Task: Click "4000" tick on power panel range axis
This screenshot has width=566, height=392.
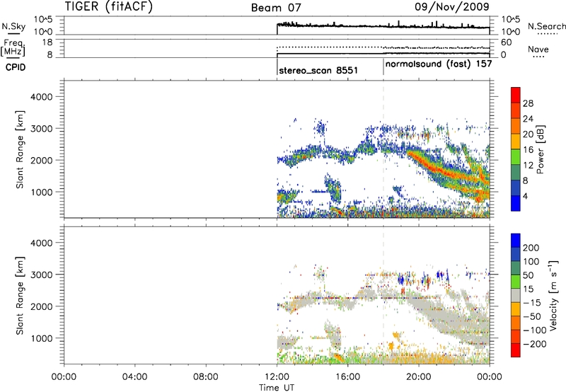Action: coord(42,97)
